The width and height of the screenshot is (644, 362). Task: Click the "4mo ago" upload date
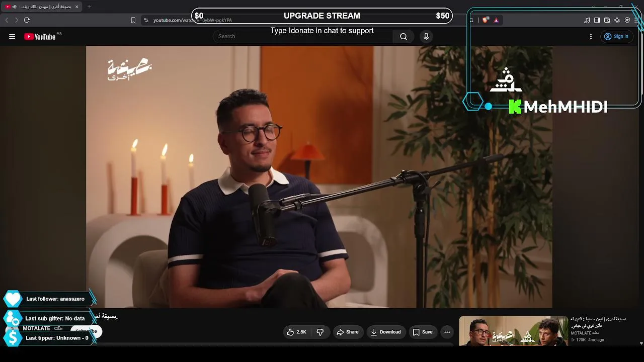click(x=596, y=340)
